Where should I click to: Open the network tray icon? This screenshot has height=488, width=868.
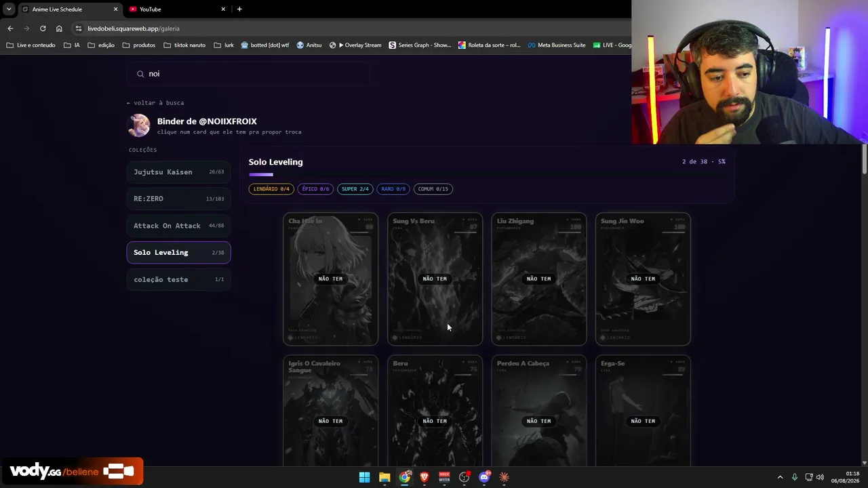(x=808, y=477)
